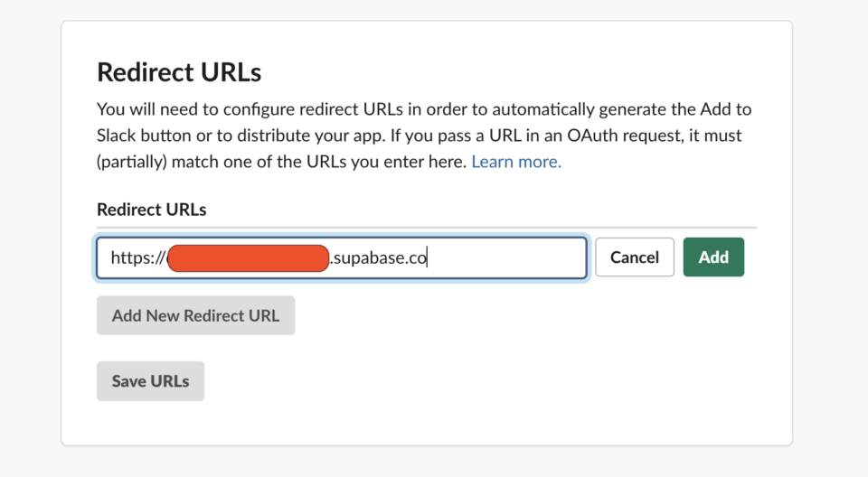Click the small bold Redirect URLs label
The image size is (868, 477).
152,210
